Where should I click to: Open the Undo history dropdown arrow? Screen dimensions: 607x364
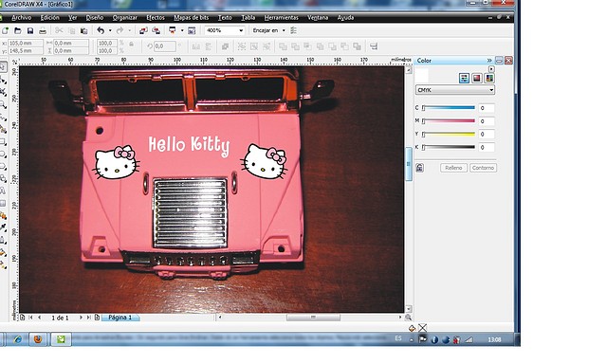point(110,30)
